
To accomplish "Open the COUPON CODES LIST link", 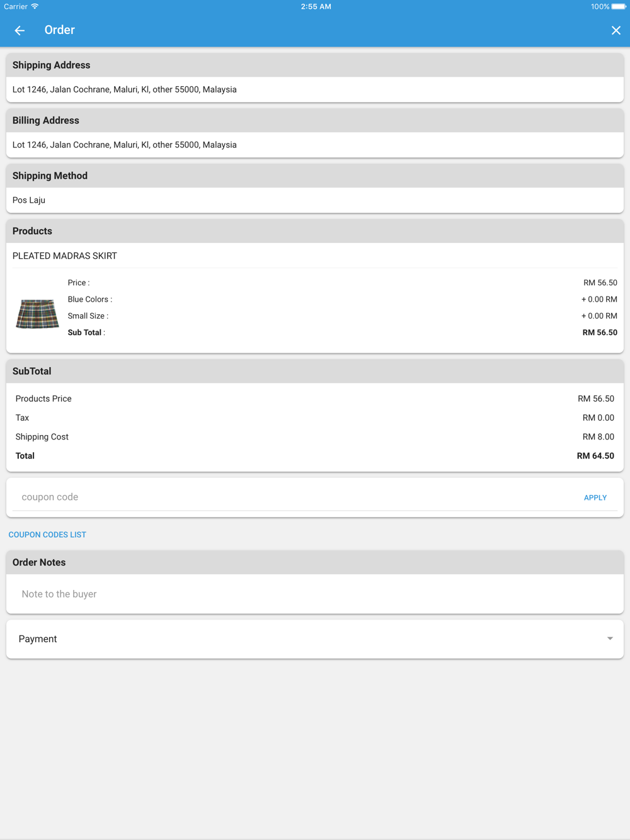I will click(47, 535).
